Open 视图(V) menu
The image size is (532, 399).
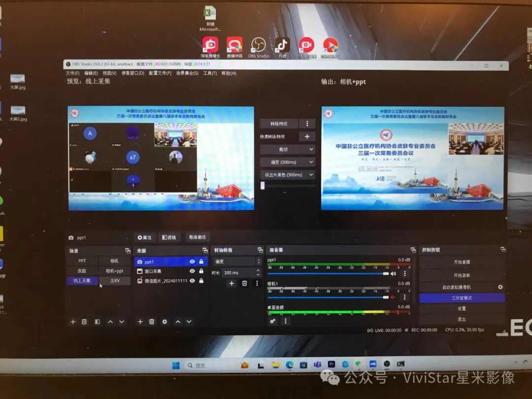point(109,73)
